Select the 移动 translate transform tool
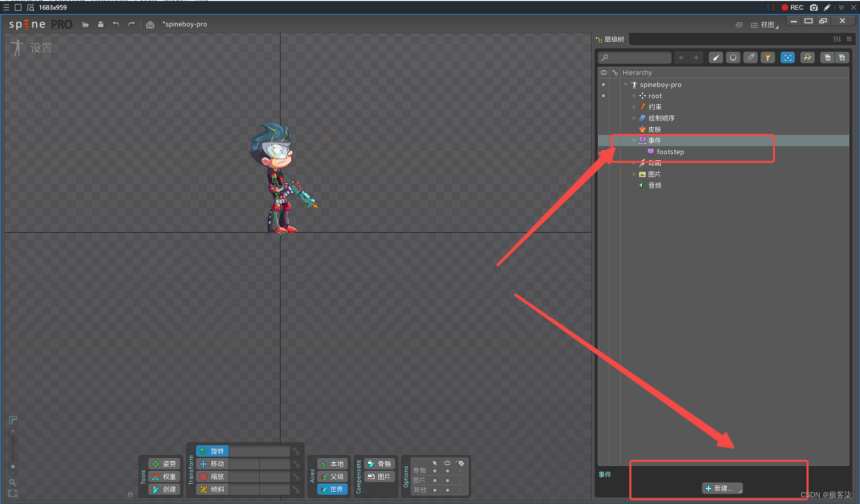The image size is (860, 504). (x=212, y=464)
